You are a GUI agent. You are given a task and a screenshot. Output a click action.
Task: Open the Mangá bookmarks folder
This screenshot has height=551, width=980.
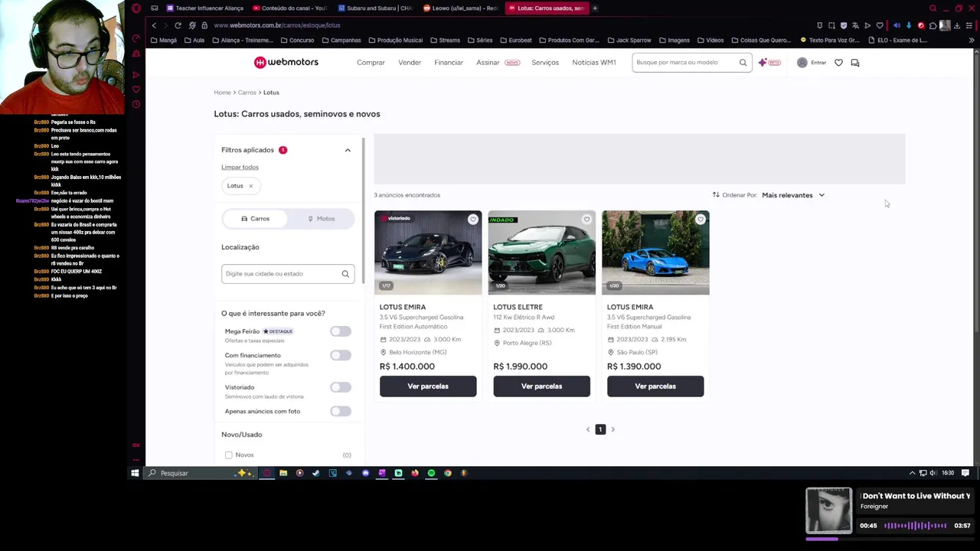[x=163, y=40]
